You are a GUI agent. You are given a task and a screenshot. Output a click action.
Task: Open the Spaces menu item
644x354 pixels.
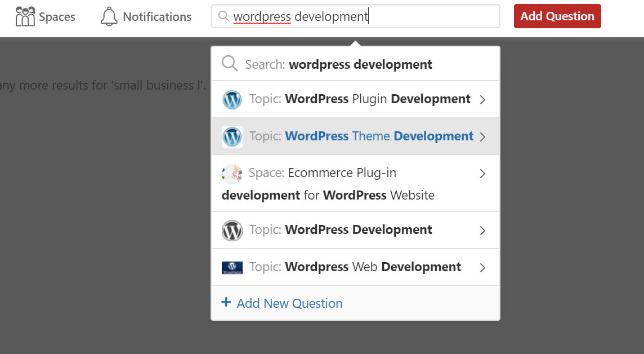(x=46, y=16)
